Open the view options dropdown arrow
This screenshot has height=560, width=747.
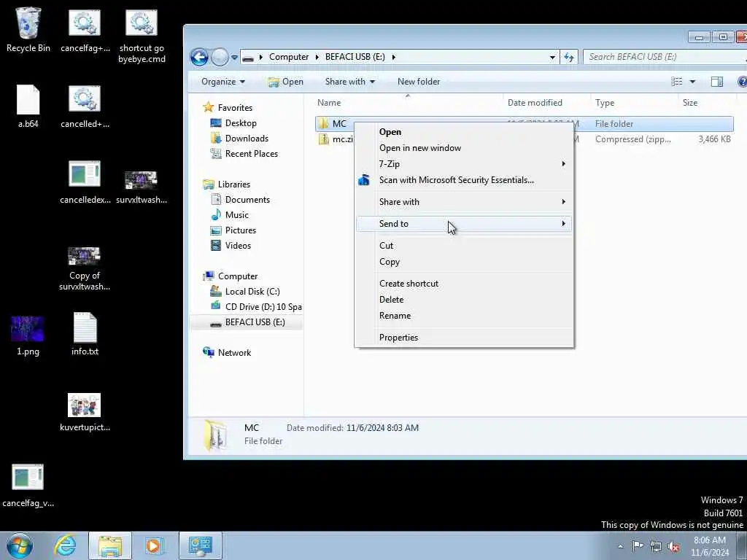[x=693, y=82]
